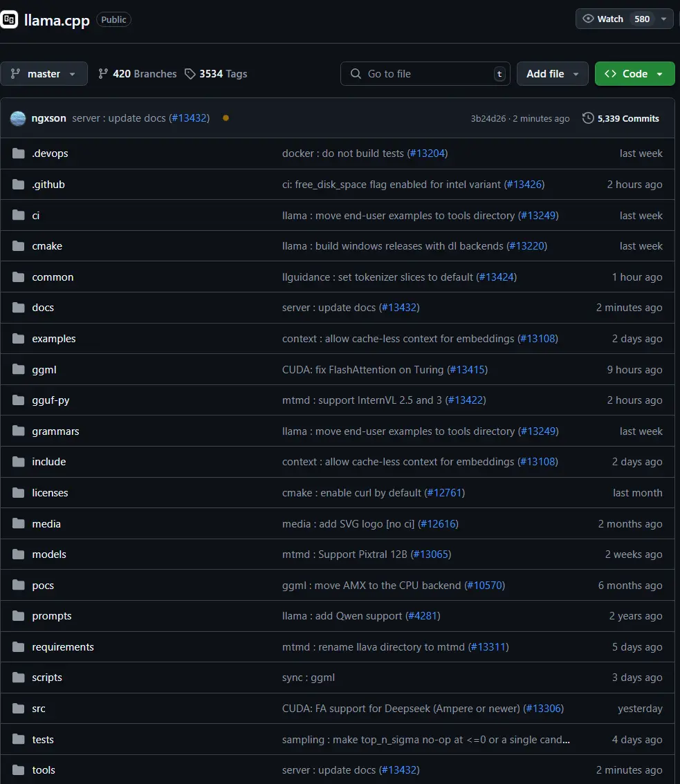Open the green Code dropdown
This screenshot has width=680, height=784.
click(634, 74)
